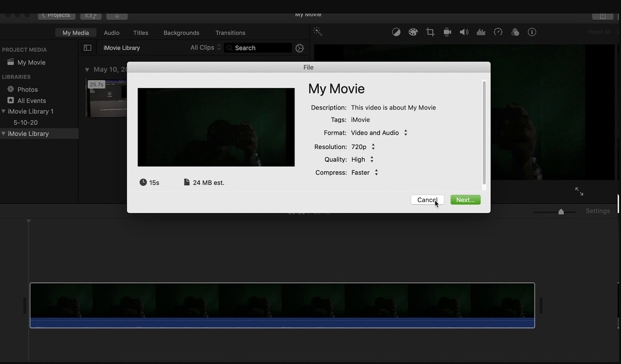Select the Enhance magic wand tool

pos(317,31)
